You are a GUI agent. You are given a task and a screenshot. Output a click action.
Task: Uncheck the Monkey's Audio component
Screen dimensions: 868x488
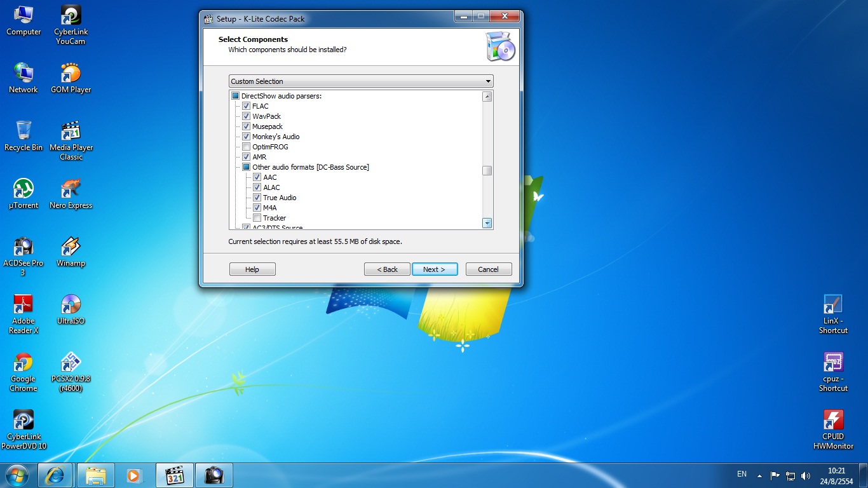coord(246,137)
